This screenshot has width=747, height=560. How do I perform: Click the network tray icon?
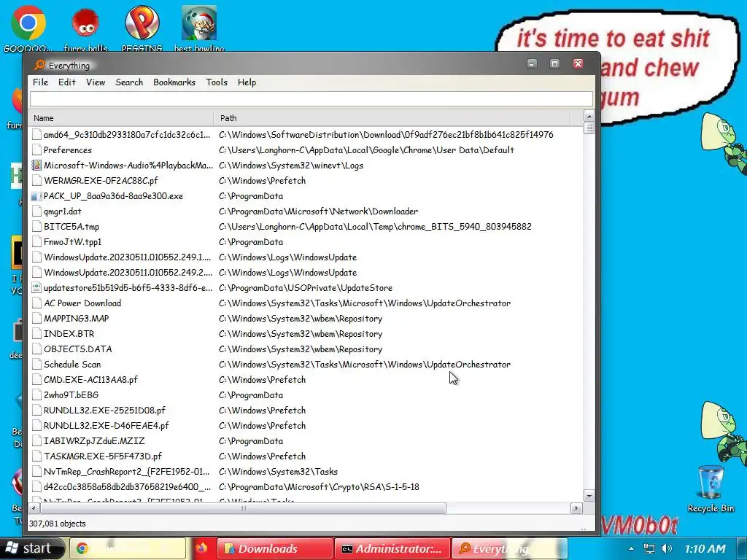[x=649, y=548]
